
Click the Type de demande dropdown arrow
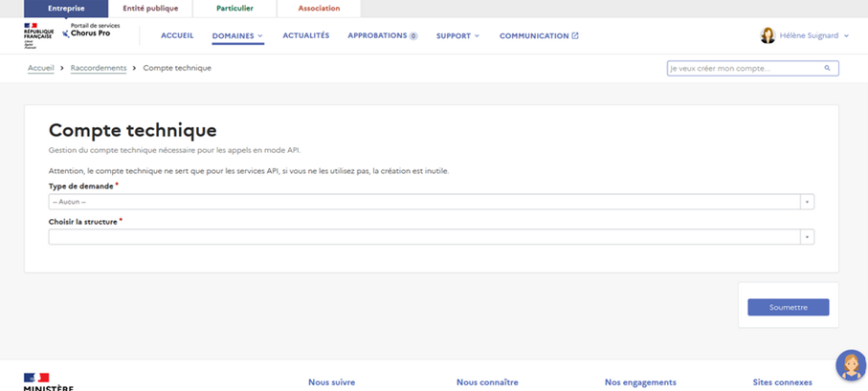point(807,202)
